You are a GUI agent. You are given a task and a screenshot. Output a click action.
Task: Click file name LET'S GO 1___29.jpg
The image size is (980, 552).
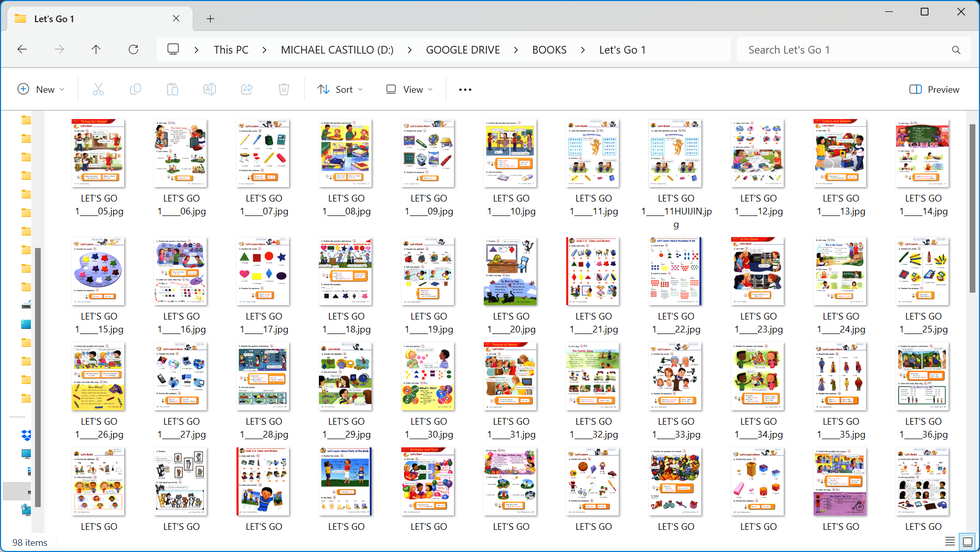coord(346,428)
